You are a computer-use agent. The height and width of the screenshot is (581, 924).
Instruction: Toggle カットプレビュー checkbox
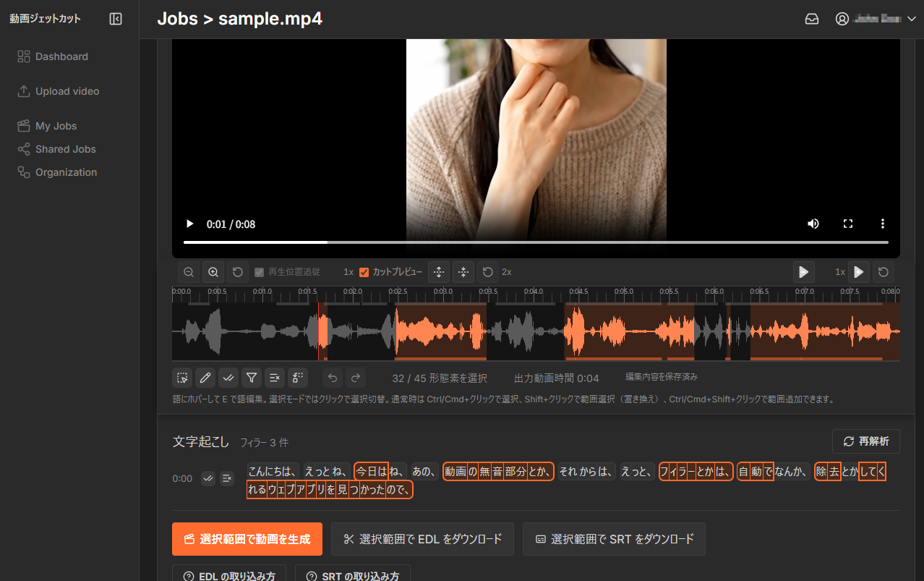[364, 272]
